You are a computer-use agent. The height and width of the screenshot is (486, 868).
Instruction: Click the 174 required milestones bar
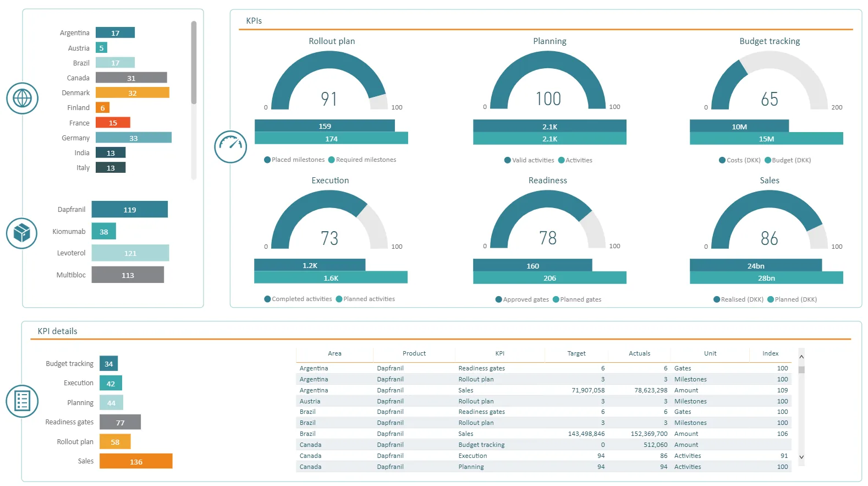[331, 138]
